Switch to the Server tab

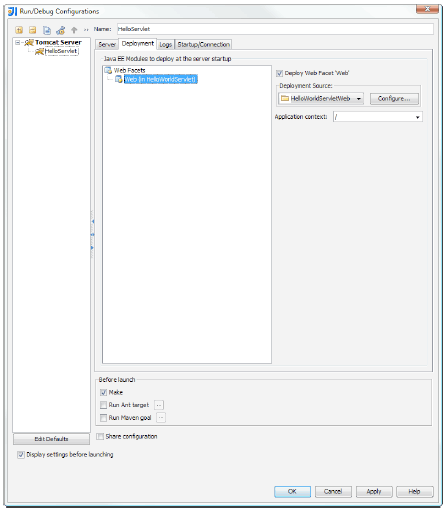click(107, 45)
